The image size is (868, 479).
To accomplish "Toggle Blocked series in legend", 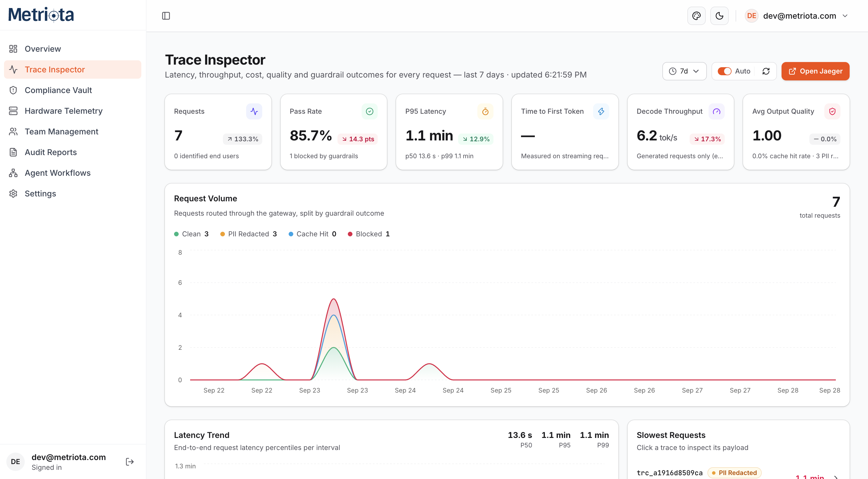I will coord(369,234).
